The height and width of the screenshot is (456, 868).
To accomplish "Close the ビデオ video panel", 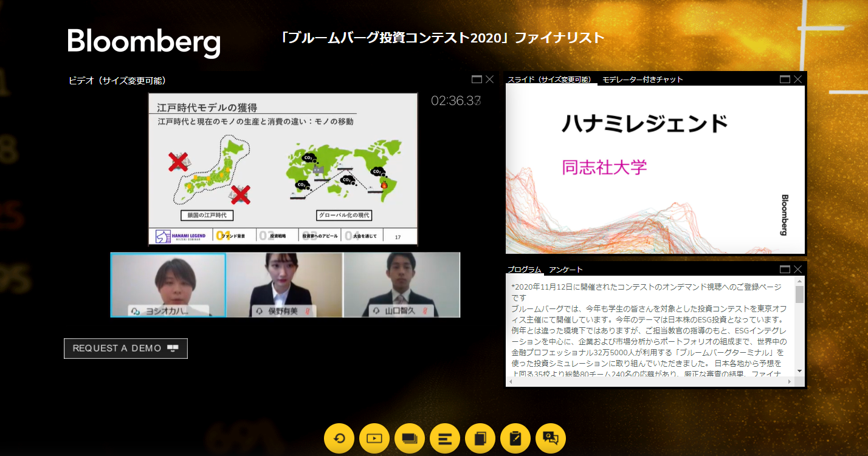I will tap(490, 80).
